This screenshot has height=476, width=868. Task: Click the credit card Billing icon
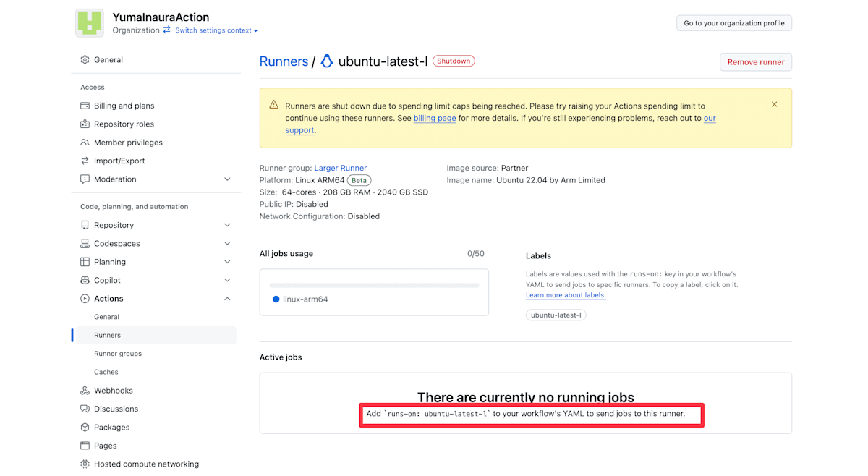coord(85,106)
